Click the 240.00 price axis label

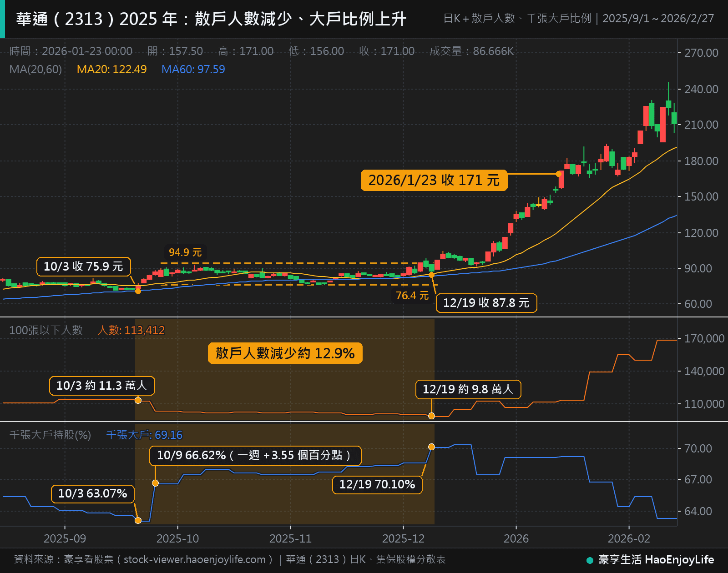click(x=702, y=89)
